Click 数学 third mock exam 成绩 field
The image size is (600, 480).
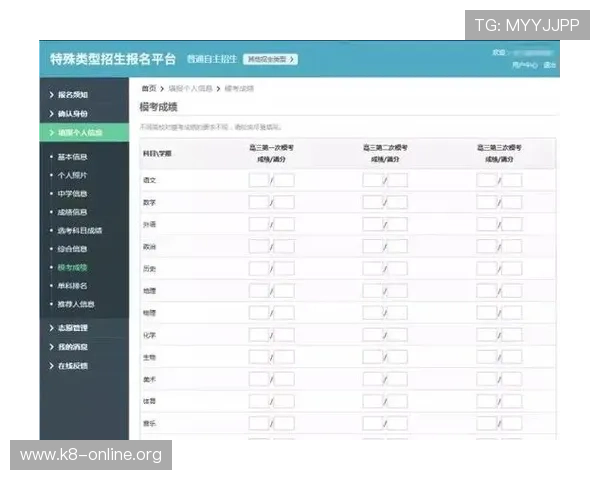487,202
